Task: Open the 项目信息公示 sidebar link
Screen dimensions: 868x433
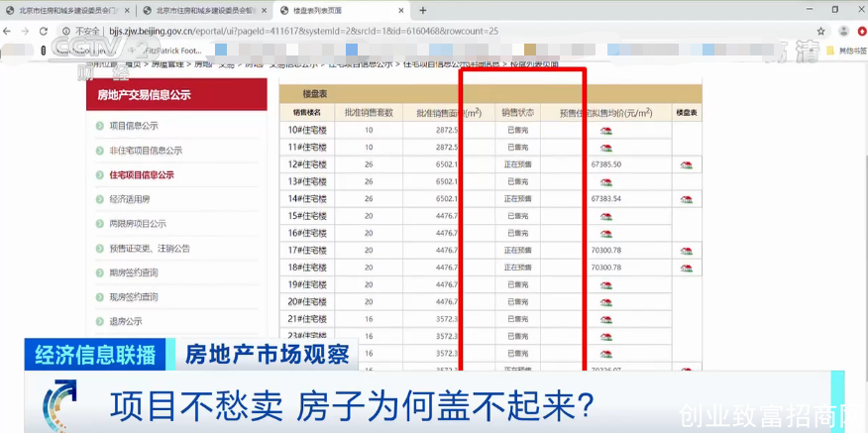Action: [133, 126]
